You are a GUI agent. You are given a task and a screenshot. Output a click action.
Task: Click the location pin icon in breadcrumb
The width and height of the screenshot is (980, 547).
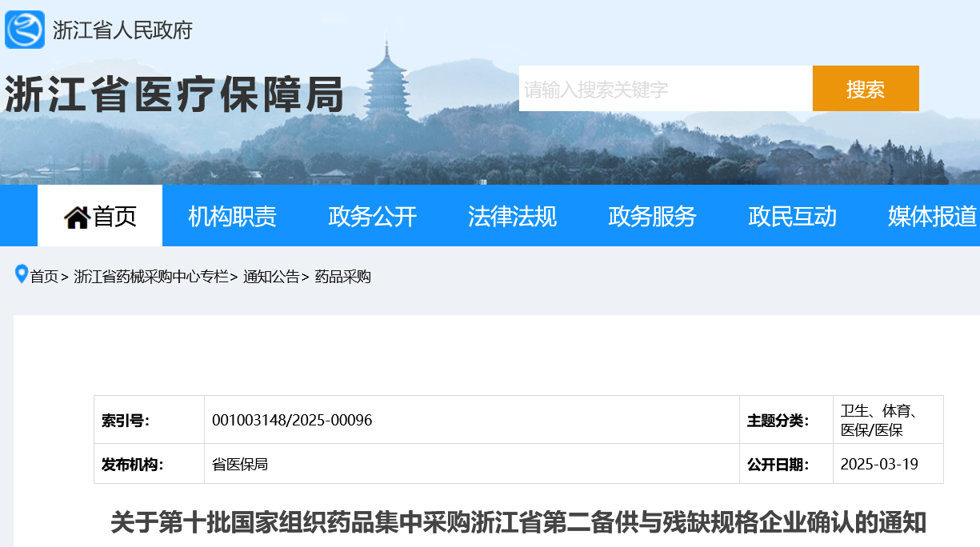[22, 274]
